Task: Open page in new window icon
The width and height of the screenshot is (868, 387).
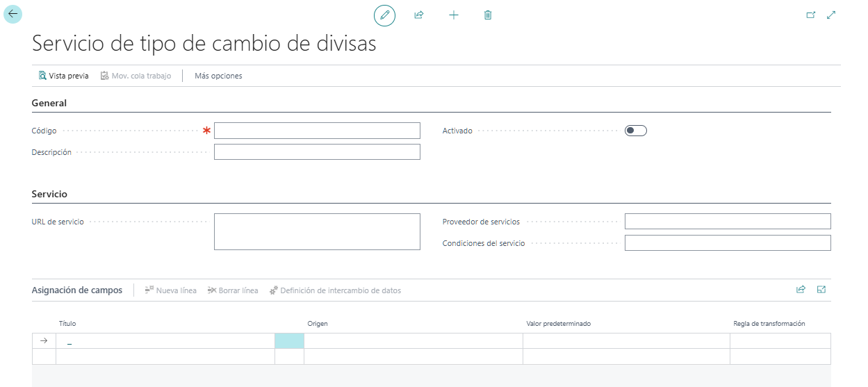Action: pyautogui.click(x=810, y=15)
